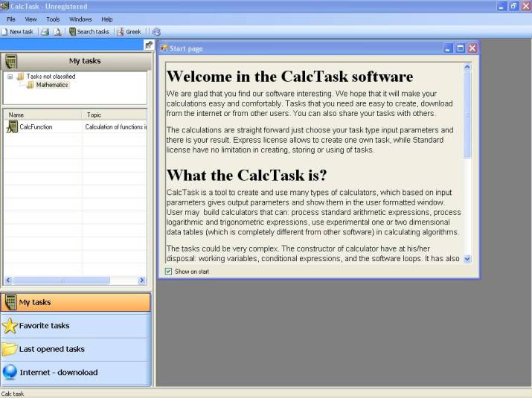The height and width of the screenshot is (398, 532).
Task: Maximize the Start page window
Action: pyautogui.click(x=460, y=48)
